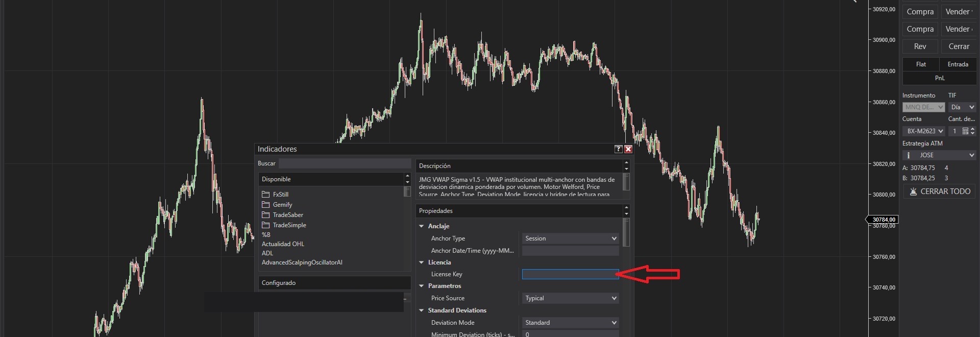Select AdvancedScalpingOscillatorAI in the list

tap(302, 262)
